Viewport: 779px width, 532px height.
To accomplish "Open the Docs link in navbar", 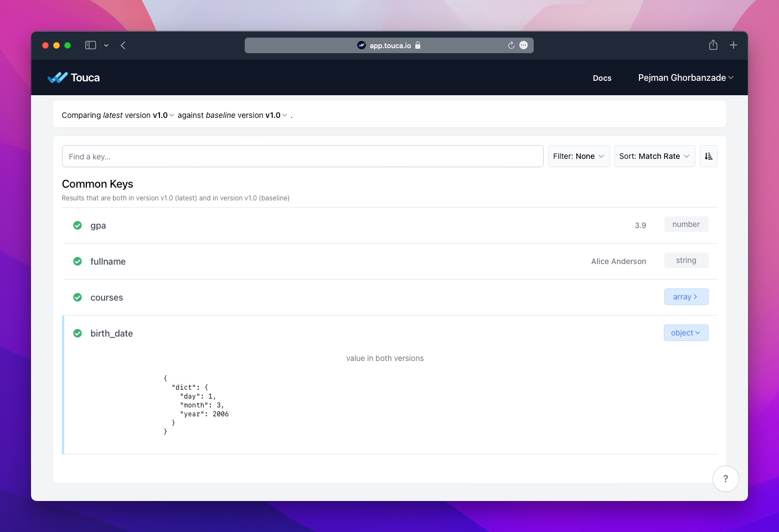I will [x=602, y=78].
